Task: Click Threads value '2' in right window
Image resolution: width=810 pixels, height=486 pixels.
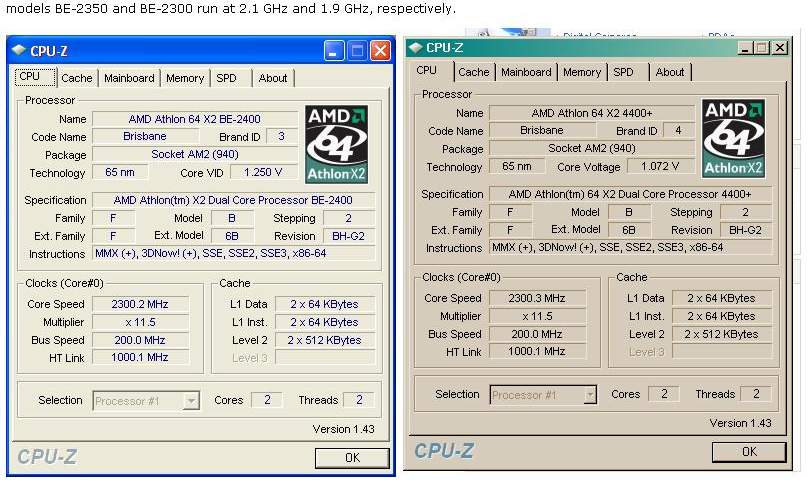Action: pos(756,394)
